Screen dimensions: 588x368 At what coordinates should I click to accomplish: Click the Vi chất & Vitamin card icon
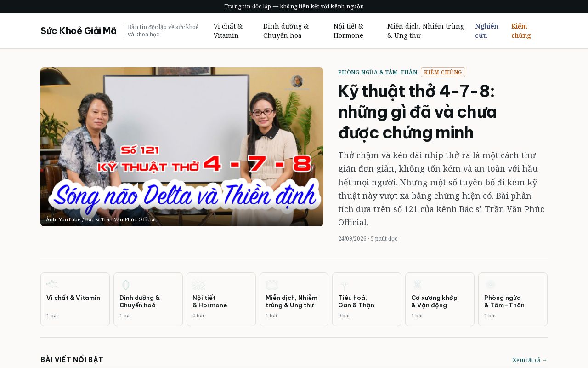(x=52, y=285)
